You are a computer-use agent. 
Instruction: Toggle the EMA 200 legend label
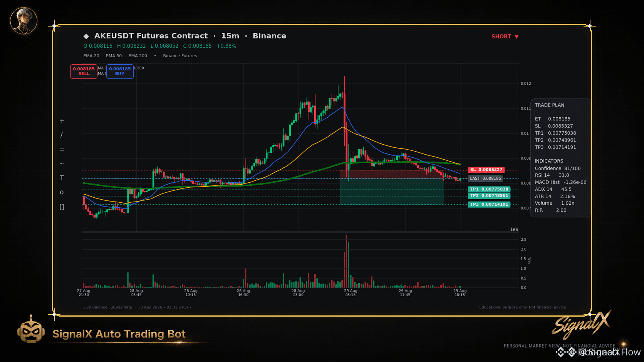138,56
